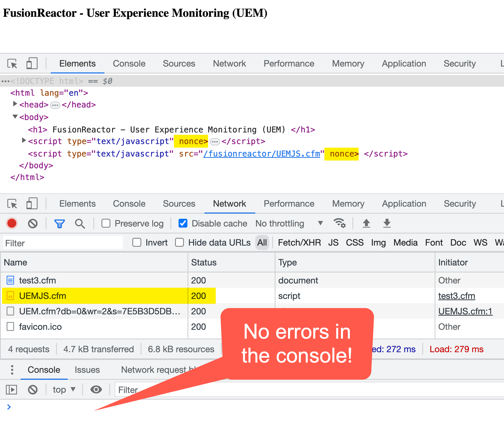Enable the Preserve log checkbox
Screen dimensions: 504x425
[106, 223]
